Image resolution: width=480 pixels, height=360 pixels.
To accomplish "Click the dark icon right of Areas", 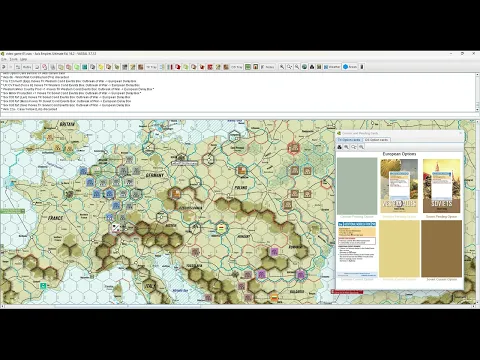I will 362,67.
